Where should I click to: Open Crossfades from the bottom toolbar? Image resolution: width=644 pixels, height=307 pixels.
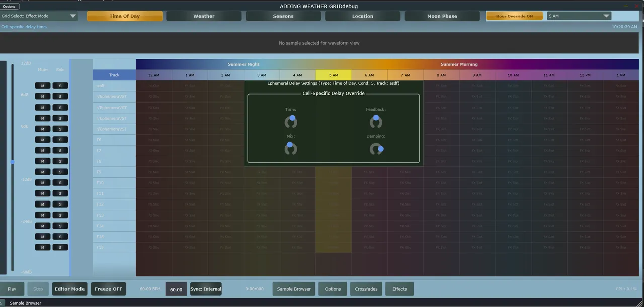click(366, 289)
